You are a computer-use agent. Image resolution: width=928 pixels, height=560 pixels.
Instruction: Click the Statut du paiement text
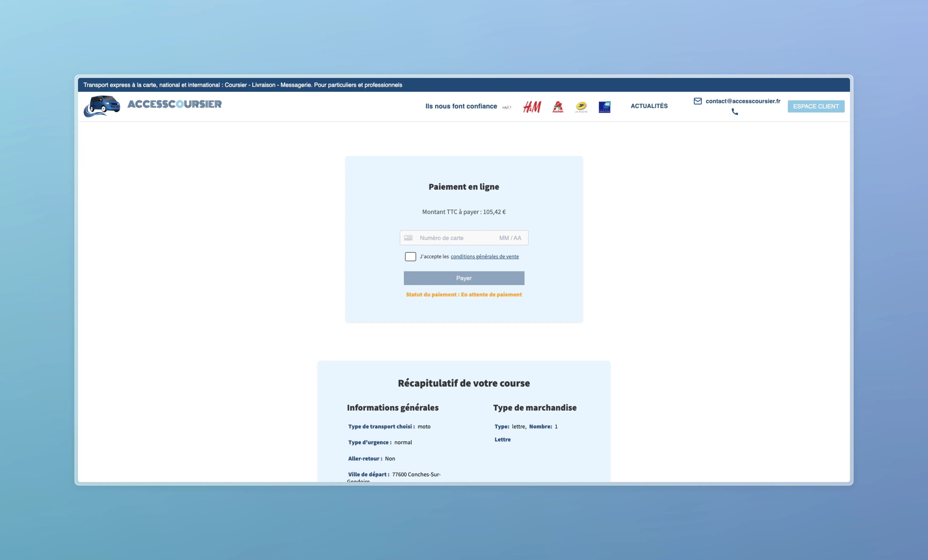click(x=464, y=294)
